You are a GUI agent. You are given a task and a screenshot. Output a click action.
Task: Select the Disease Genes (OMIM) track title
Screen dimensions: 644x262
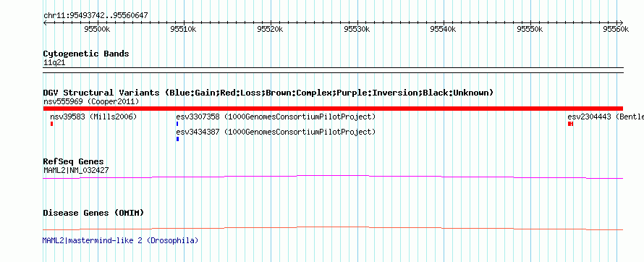[93, 213]
